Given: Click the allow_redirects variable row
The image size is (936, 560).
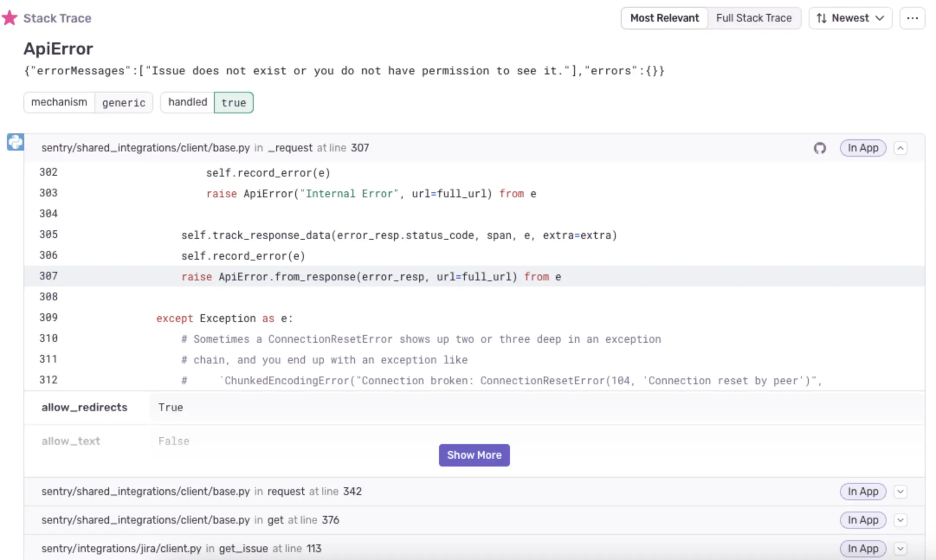Looking at the screenshot, I should coord(474,408).
